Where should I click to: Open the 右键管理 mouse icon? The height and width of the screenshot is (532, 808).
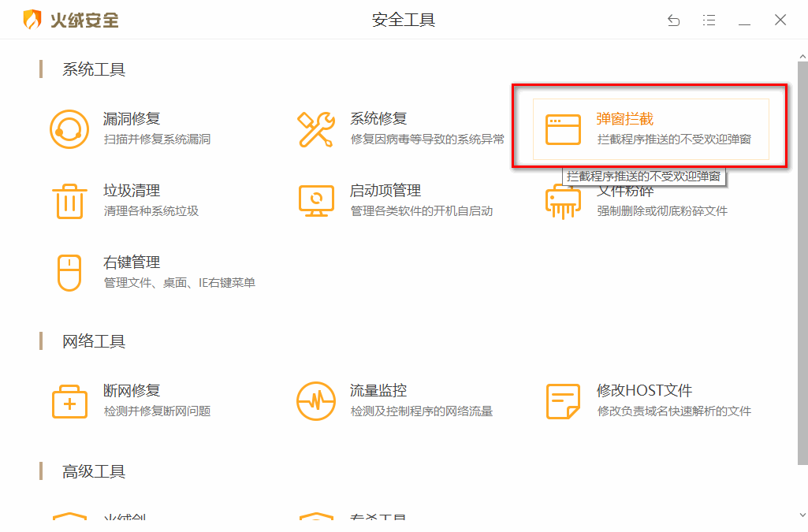(x=69, y=273)
